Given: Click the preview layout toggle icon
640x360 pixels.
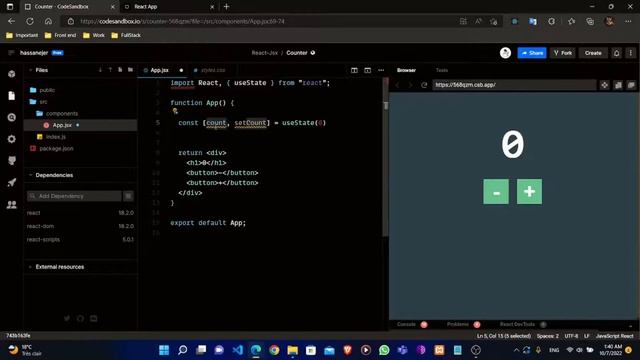Looking at the screenshot, I should click(367, 70).
